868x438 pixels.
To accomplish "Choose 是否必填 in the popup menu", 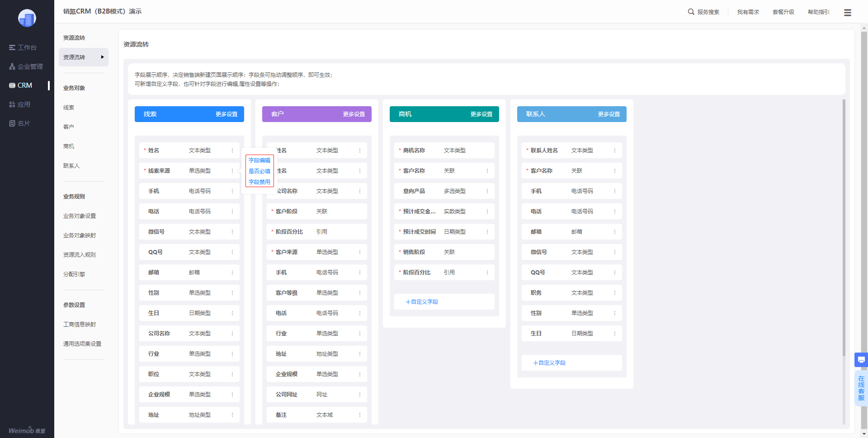I will 259,171.
